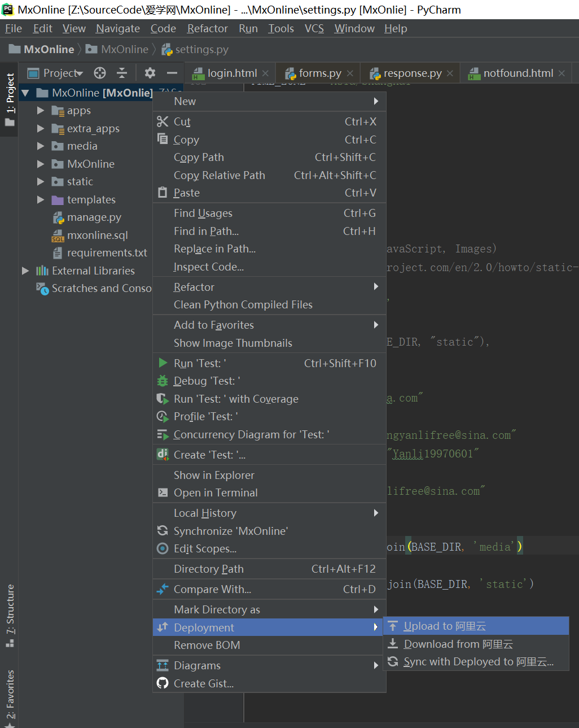This screenshot has height=728, width=579.
Task: Click the scroll-from-source crosshair icon
Action: [100, 73]
